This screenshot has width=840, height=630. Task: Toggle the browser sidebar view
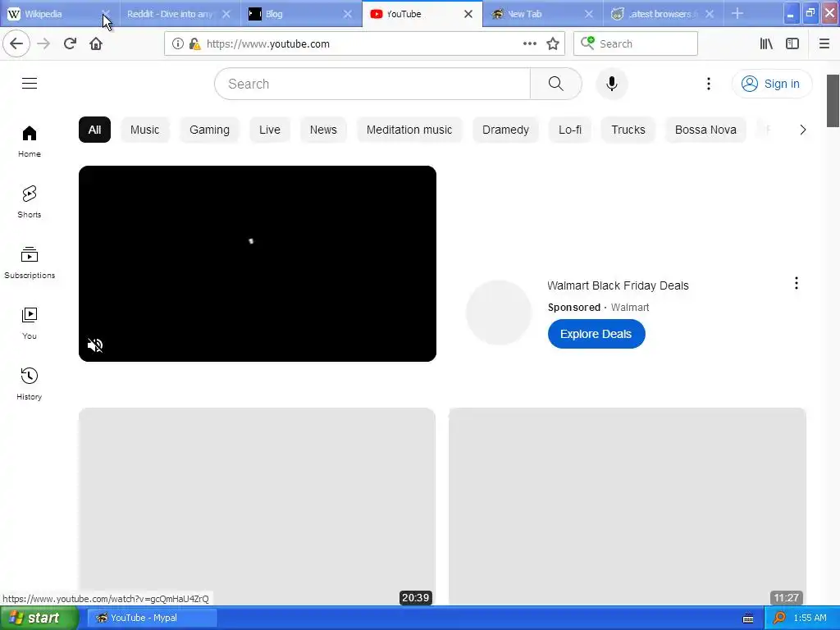pos(792,44)
